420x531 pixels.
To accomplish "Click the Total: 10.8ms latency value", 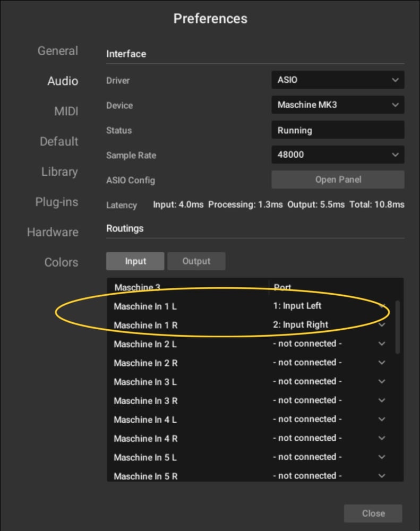I will 377,204.
